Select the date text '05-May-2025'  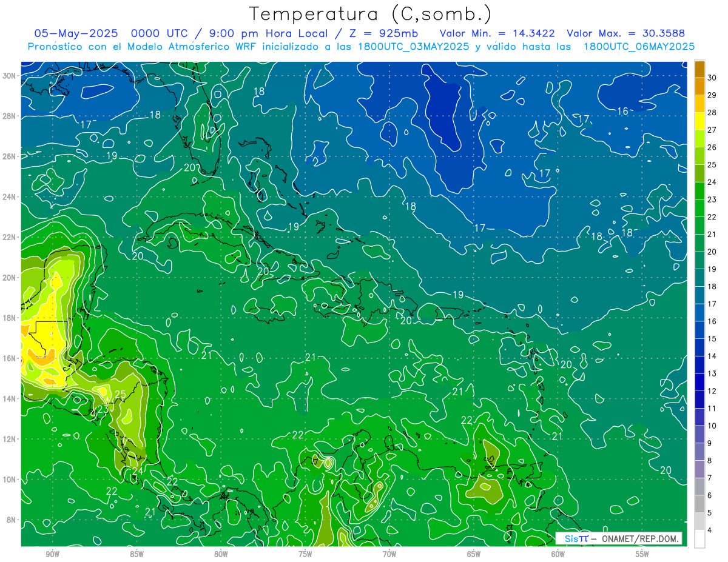point(76,33)
